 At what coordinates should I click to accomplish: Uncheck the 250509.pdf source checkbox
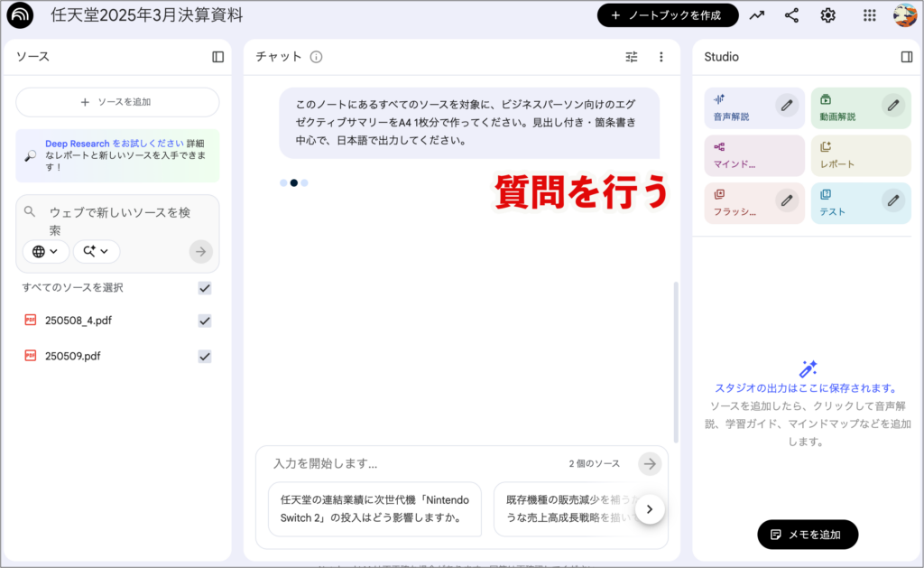pyautogui.click(x=205, y=356)
